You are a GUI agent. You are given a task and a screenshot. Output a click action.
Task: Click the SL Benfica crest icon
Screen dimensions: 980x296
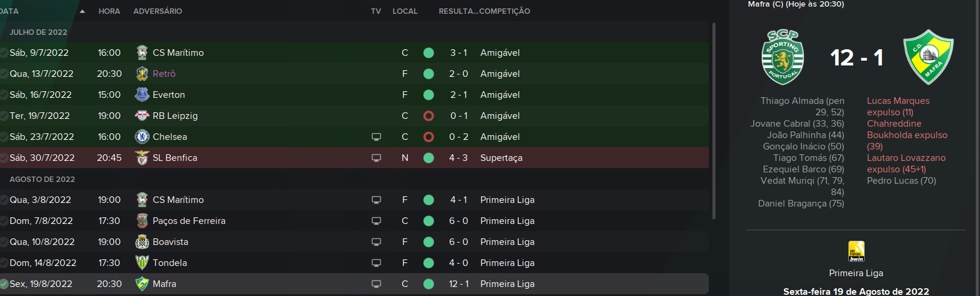[x=142, y=158]
